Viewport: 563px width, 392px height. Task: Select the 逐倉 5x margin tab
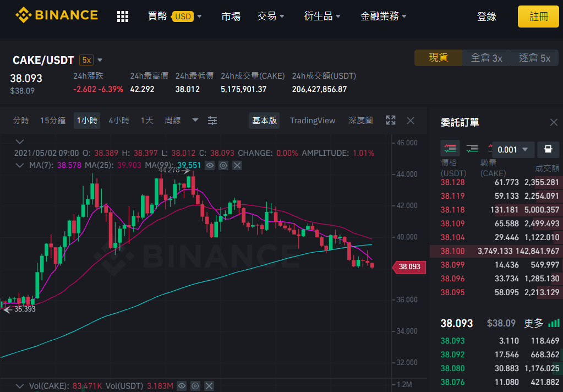pyautogui.click(x=534, y=58)
